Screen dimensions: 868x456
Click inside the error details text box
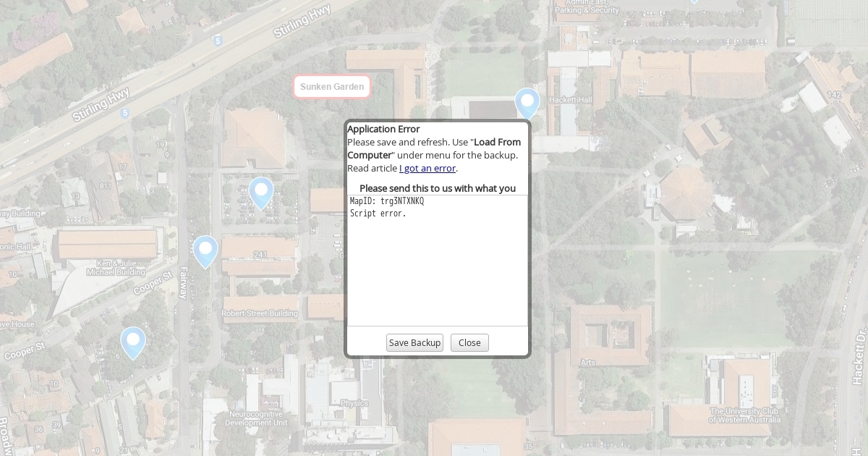click(x=438, y=268)
